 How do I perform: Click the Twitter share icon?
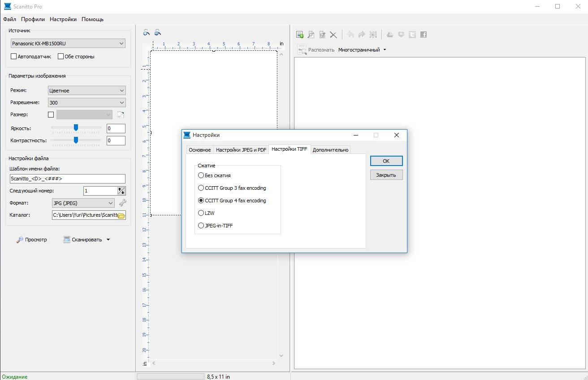412,35
